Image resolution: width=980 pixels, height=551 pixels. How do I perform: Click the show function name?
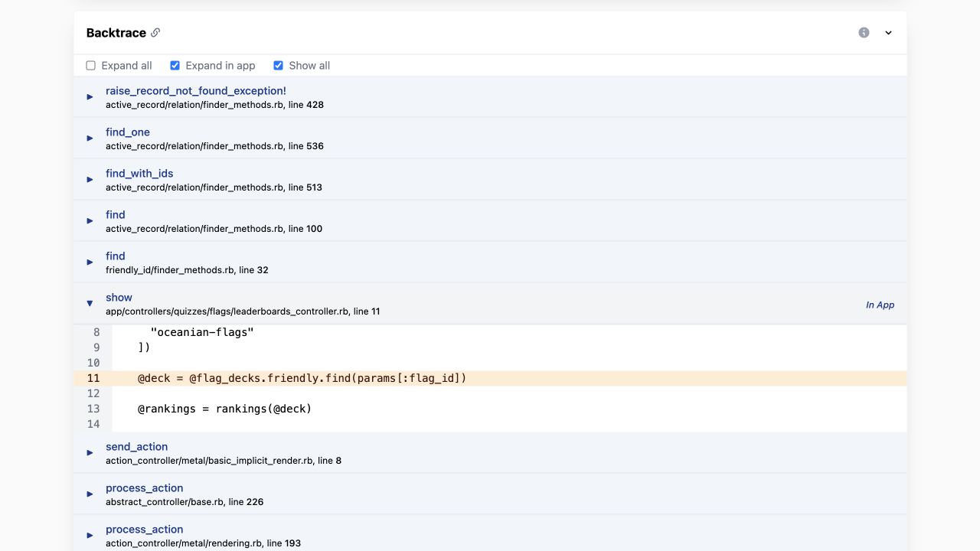click(119, 298)
